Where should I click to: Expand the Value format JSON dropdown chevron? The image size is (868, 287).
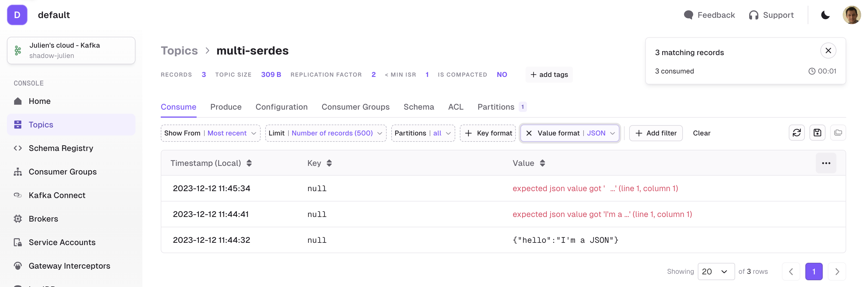click(x=613, y=133)
